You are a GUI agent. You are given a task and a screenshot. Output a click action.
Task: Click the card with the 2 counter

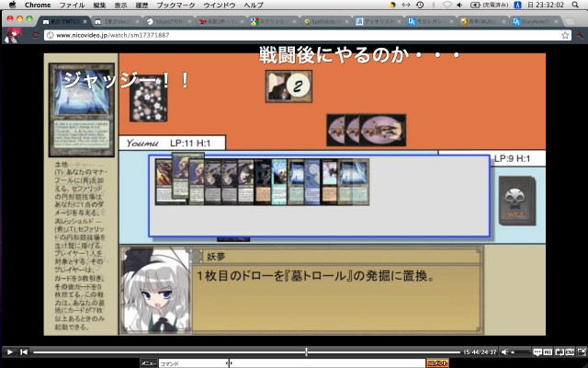click(288, 86)
